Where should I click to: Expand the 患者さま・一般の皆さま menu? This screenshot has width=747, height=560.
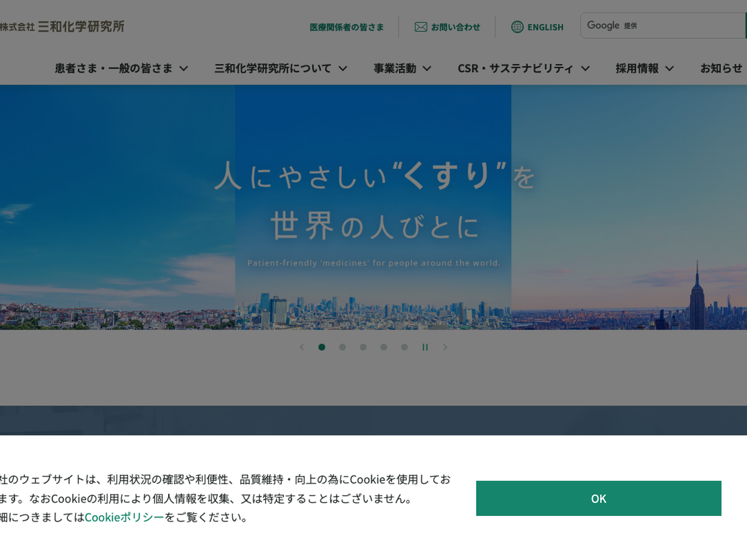click(121, 68)
